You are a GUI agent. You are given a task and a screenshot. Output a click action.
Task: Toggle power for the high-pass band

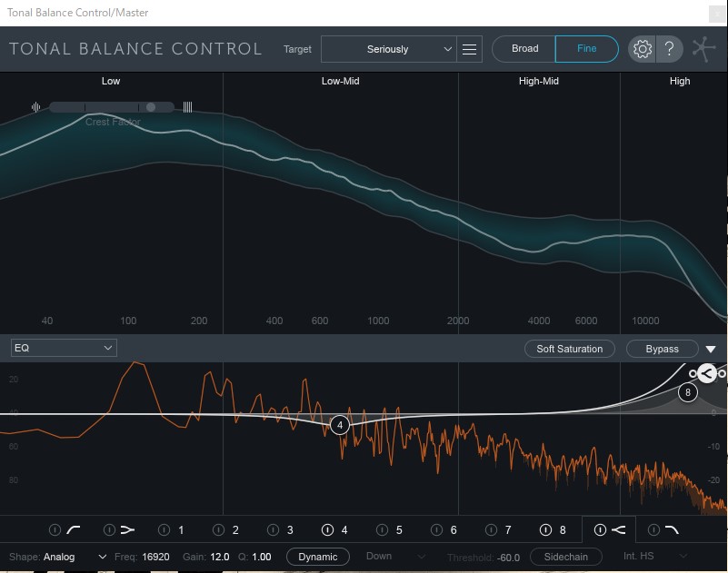[x=55, y=529]
